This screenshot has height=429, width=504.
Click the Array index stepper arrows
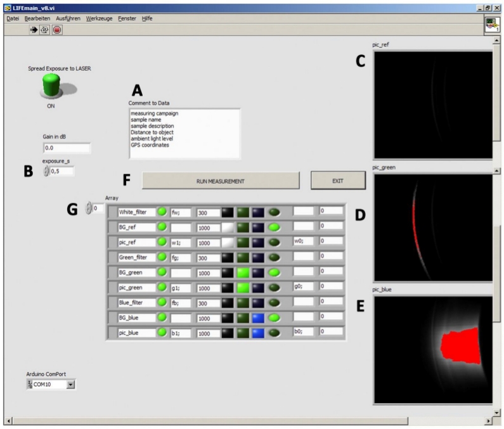pyautogui.click(x=88, y=208)
